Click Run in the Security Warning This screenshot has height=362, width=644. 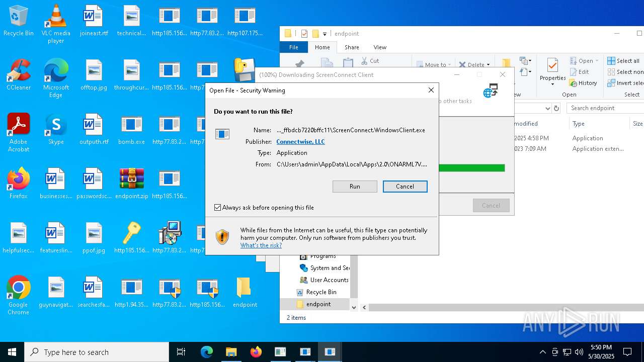[355, 187]
